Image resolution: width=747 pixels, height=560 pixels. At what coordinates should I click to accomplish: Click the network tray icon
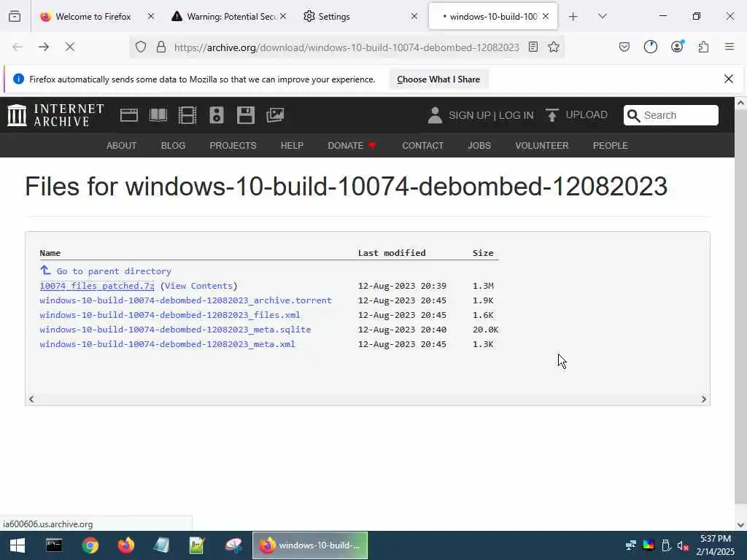coord(631,545)
